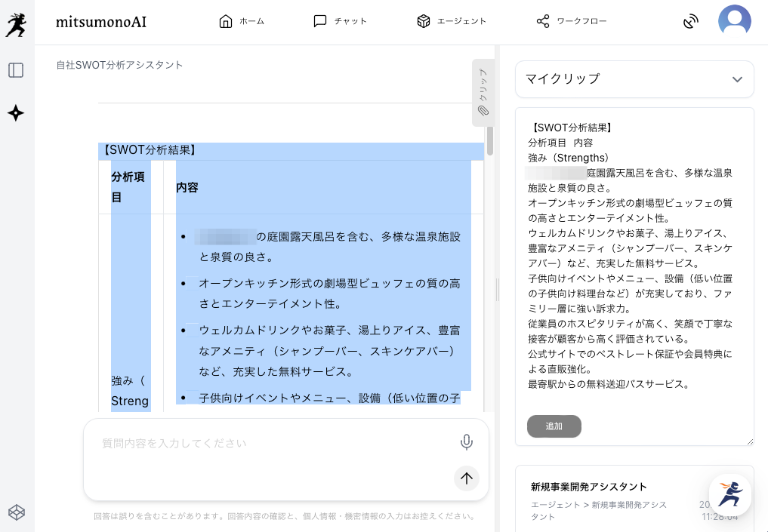Open the チャット tab
768x532 pixels.
[340, 21]
